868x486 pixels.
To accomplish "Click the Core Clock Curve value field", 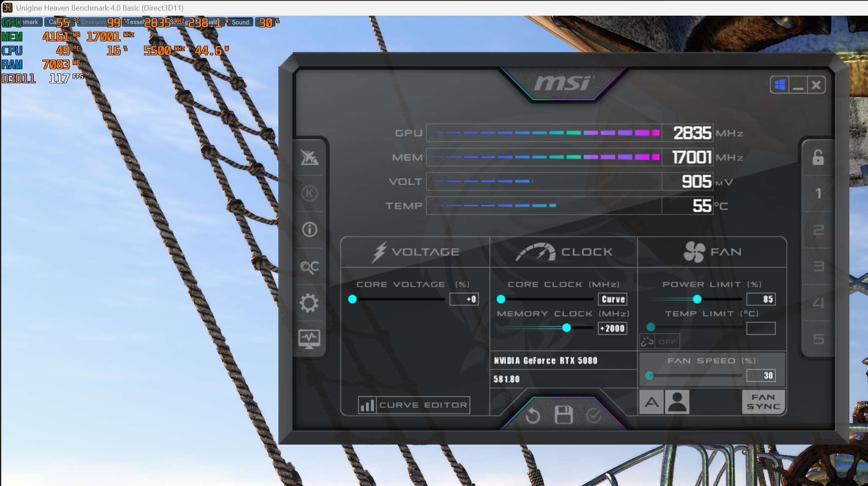I will [612, 299].
